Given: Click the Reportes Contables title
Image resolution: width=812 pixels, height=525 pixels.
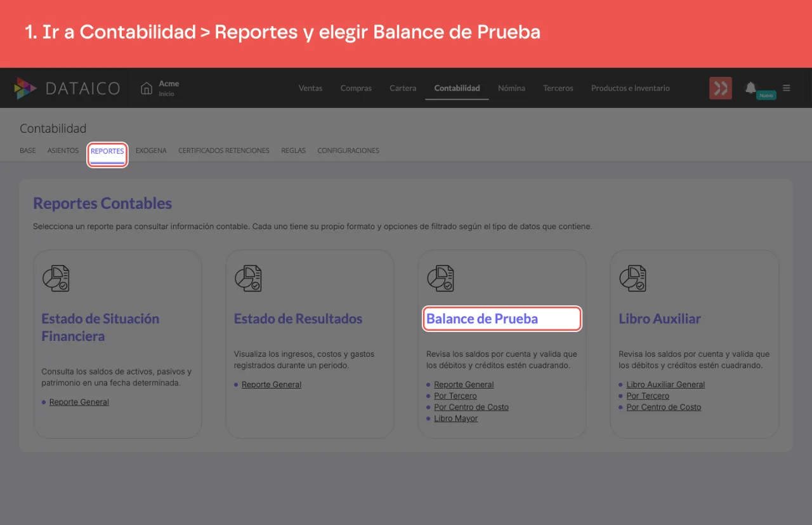Looking at the screenshot, I should tap(103, 204).
